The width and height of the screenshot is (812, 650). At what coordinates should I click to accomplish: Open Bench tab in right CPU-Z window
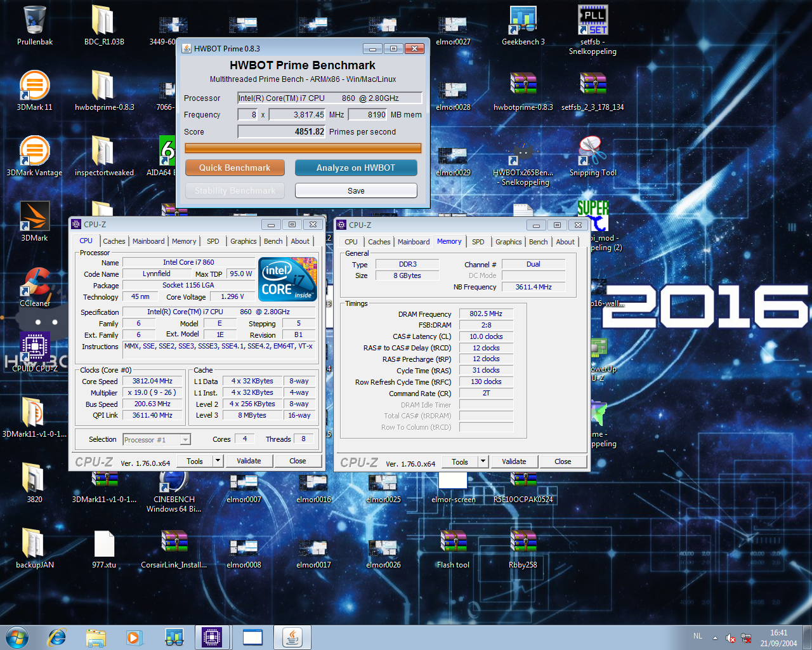coord(538,242)
